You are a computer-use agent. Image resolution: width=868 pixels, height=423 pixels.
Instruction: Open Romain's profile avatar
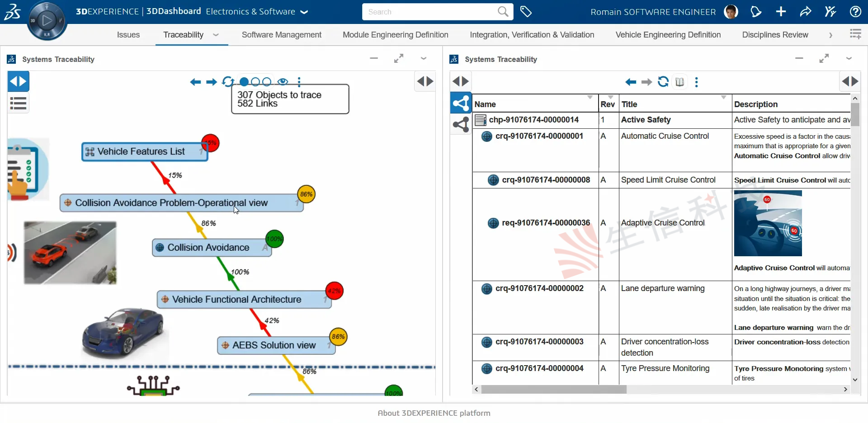click(x=731, y=12)
